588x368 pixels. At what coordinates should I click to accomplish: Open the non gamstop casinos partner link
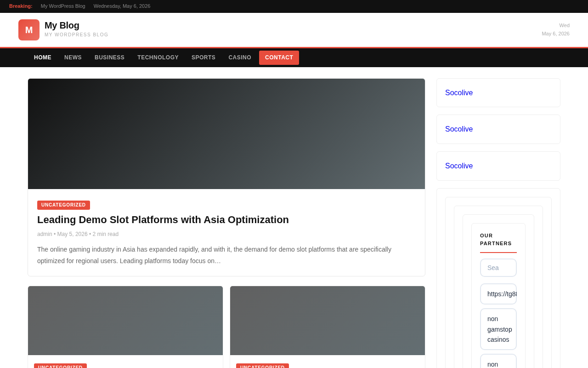point(498,329)
